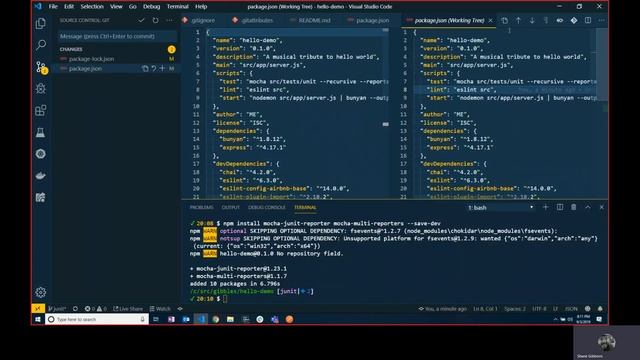This screenshot has height=360, width=640.
Task: Kill terminal with the trash icon
Action: [573, 207]
